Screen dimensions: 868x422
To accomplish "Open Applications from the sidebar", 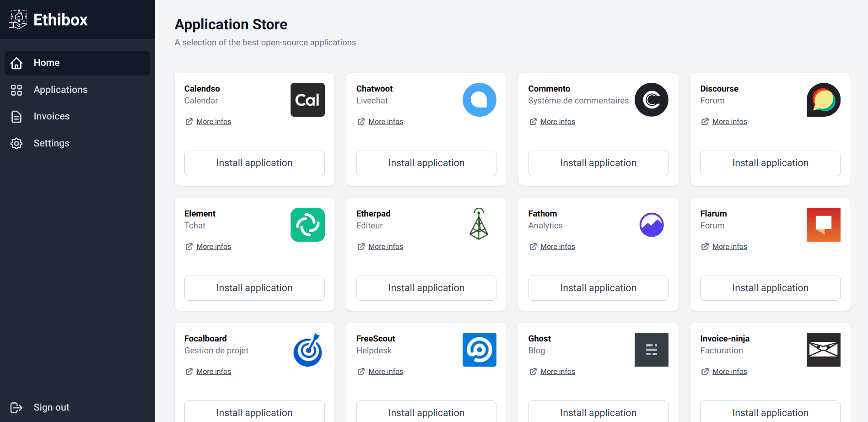I will 77,90.
